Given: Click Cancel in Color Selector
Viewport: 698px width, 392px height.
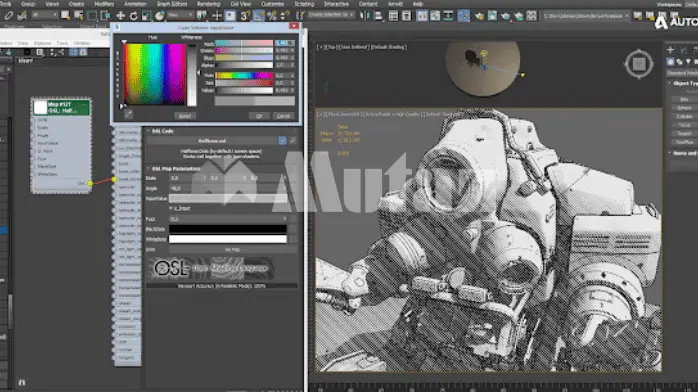Looking at the screenshot, I should (x=283, y=116).
